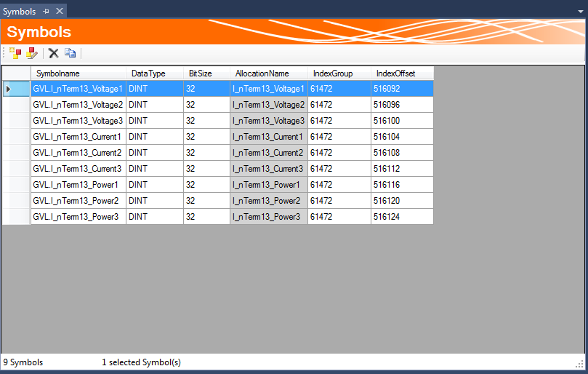Click the '1 selected Symbol(s)' status text
588x374 pixels.
[142, 362]
